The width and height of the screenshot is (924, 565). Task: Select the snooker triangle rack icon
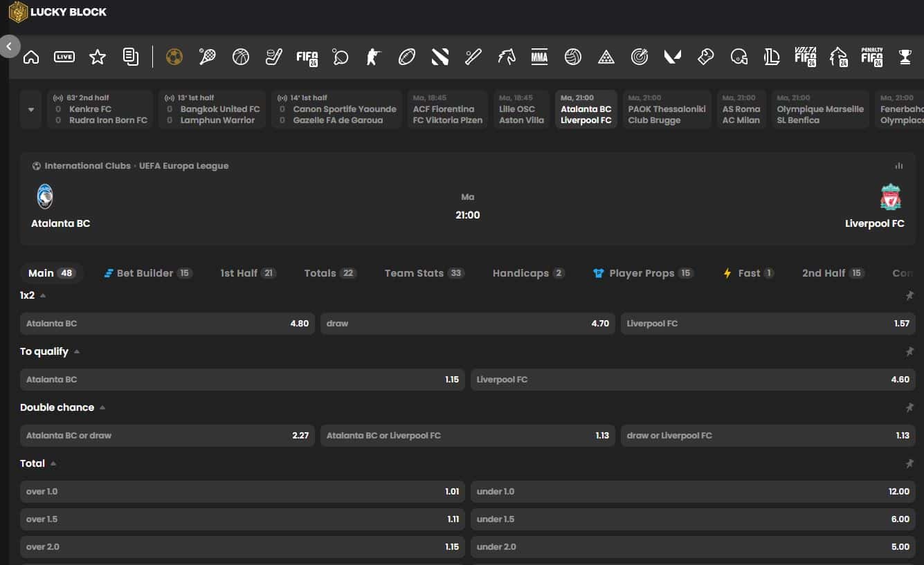[606, 57]
